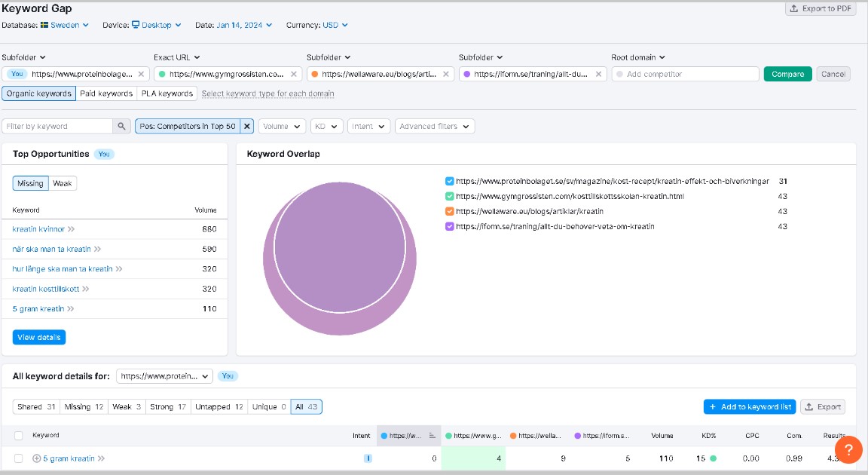
Task: Open Select keyword type for each domain
Action: 268,93
